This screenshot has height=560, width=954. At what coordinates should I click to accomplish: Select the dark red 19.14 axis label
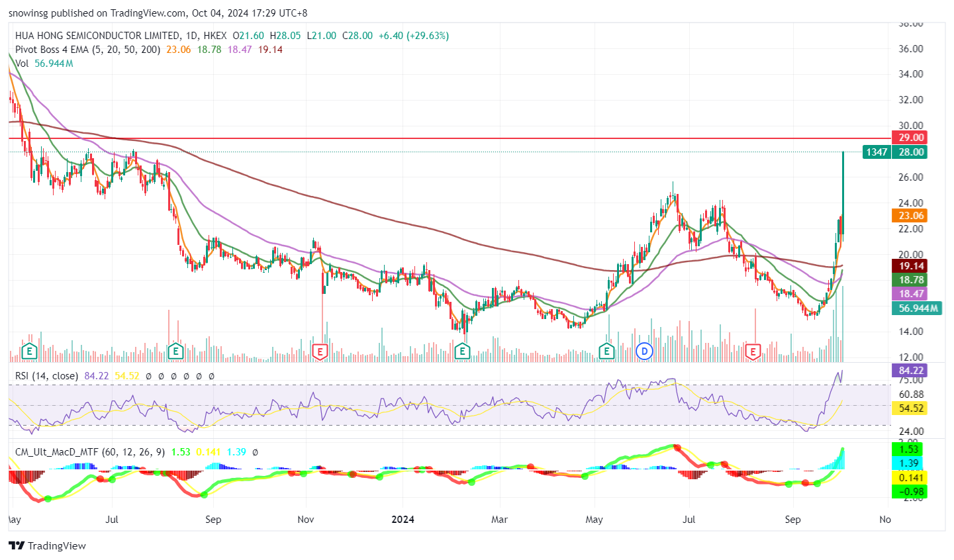click(910, 266)
